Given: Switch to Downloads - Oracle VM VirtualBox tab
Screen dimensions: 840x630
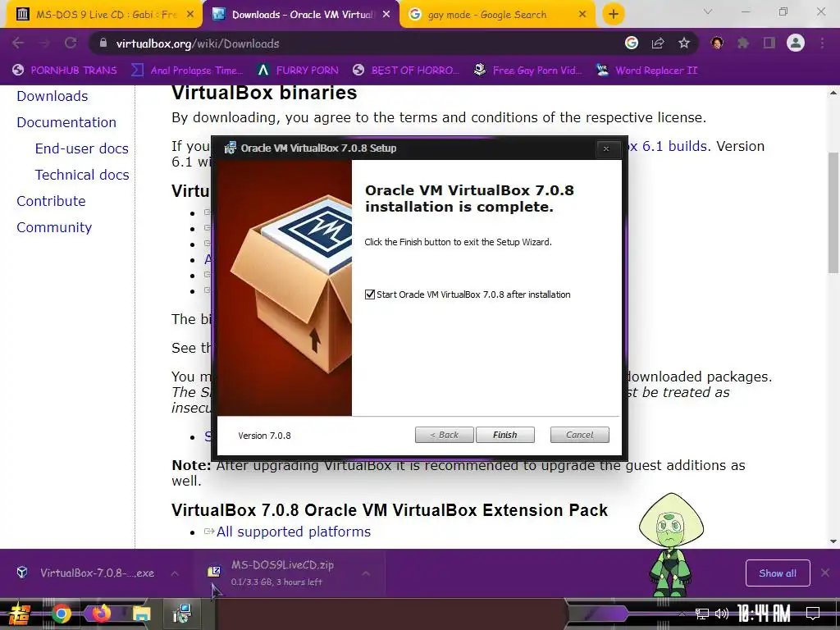Looking at the screenshot, I should (300, 15).
